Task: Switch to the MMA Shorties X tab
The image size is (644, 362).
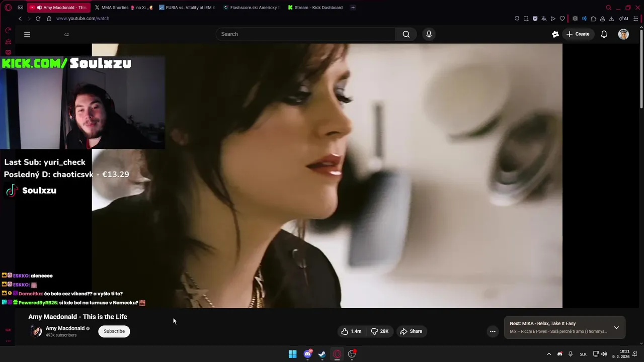Action: tap(124, 8)
